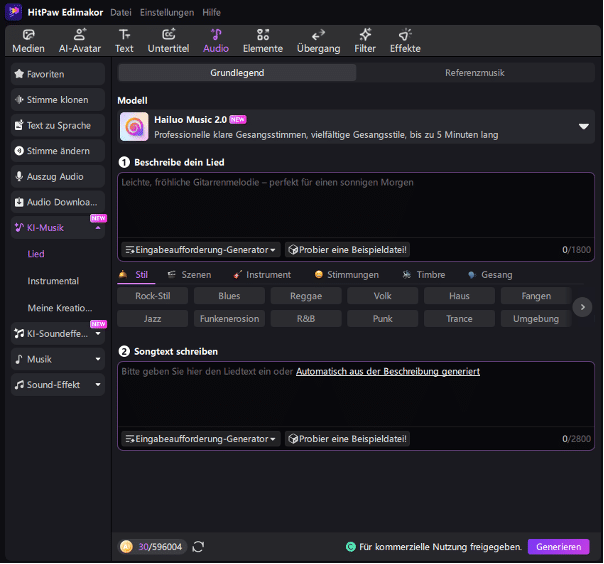604x564 pixels.
Task: Select the Timbre tag tab
Action: (x=424, y=275)
